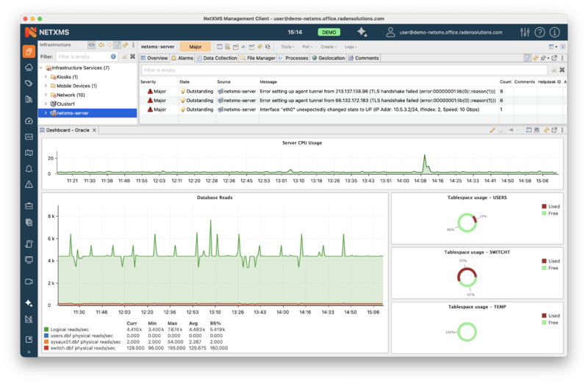Image resolution: width=588 pixels, height=384 pixels.
Task: Toggle the eye visibility button in Infrastructure toolbar
Action: (x=91, y=45)
